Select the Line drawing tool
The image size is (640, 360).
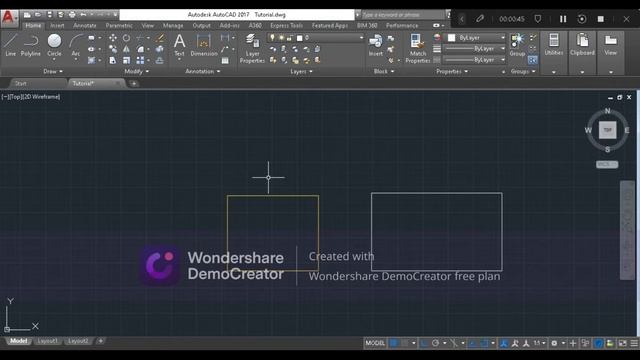point(11,45)
